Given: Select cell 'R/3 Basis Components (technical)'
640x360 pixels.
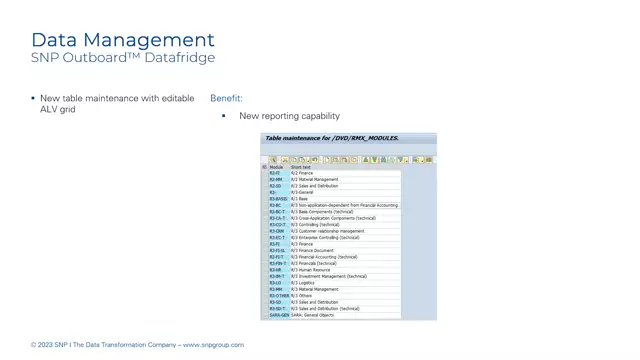Looking at the screenshot, I should pyautogui.click(x=345, y=212).
